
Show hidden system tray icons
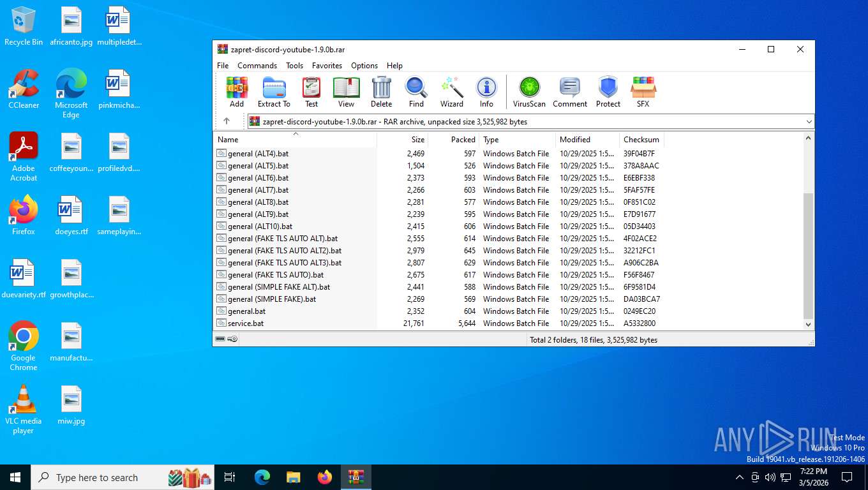(740, 477)
